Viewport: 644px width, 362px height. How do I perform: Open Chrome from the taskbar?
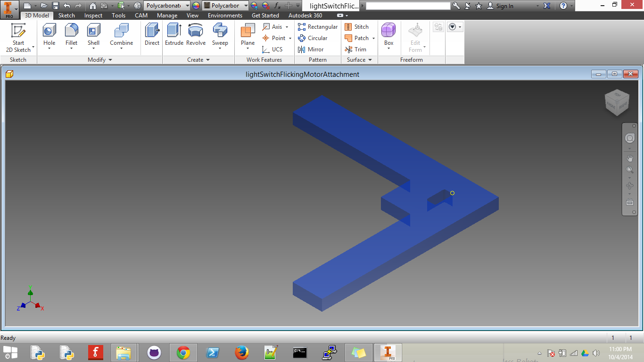coord(183,353)
